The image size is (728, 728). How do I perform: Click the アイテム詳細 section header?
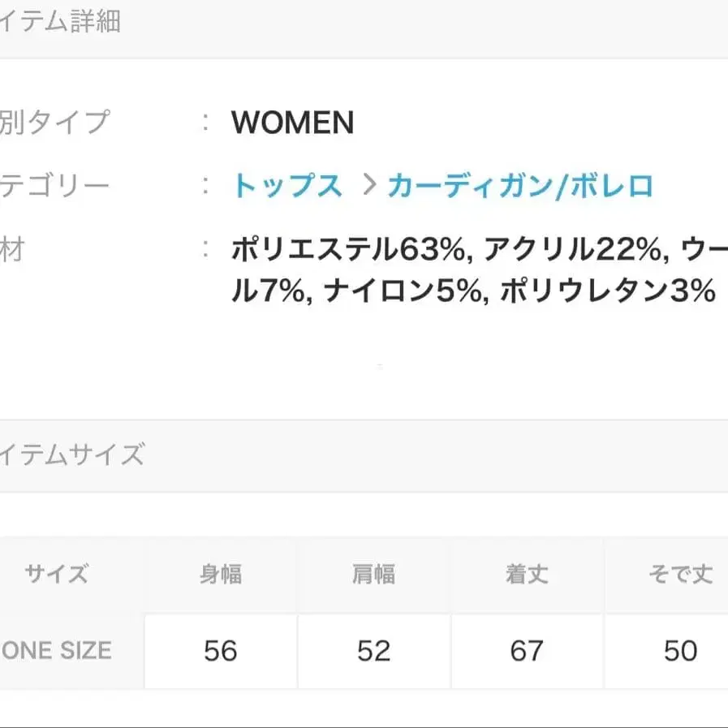coord(61,22)
